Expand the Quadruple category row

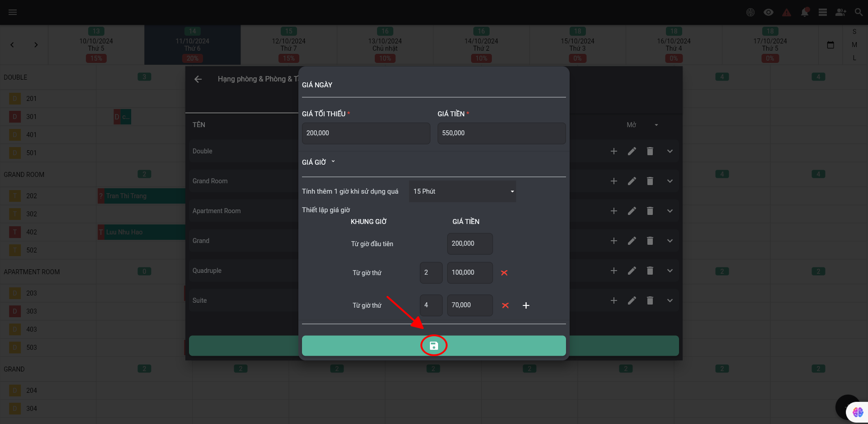click(x=670, y=271)
